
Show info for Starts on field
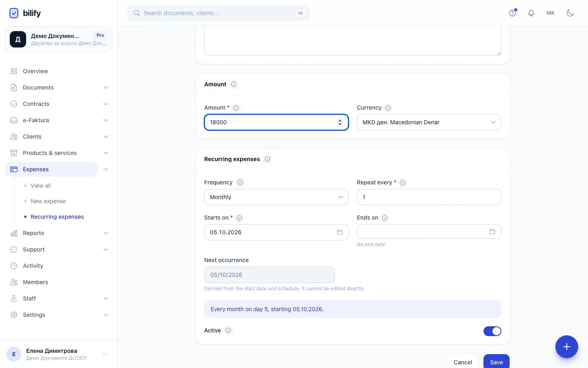(x=239, y=218)
